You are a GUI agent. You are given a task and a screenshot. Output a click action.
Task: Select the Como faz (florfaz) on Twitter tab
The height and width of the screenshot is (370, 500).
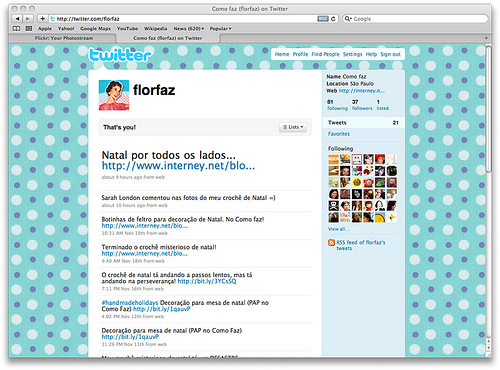coord(168,38)
